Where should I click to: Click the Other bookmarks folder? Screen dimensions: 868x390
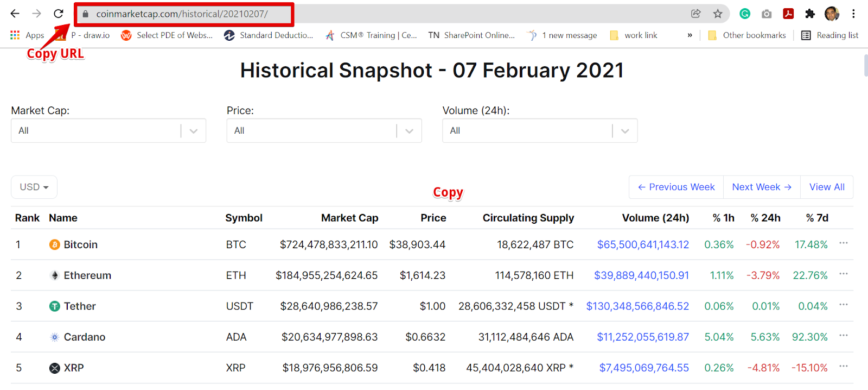coord(747,35)
